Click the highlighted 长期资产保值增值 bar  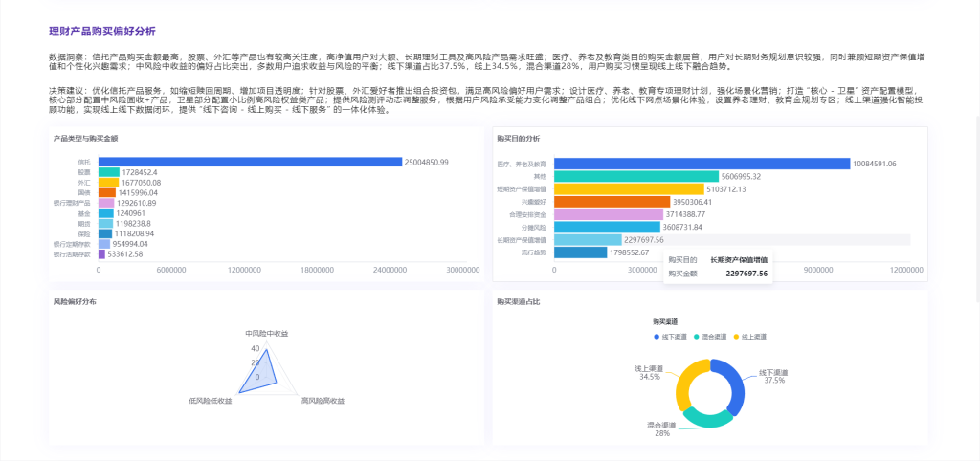588,240
